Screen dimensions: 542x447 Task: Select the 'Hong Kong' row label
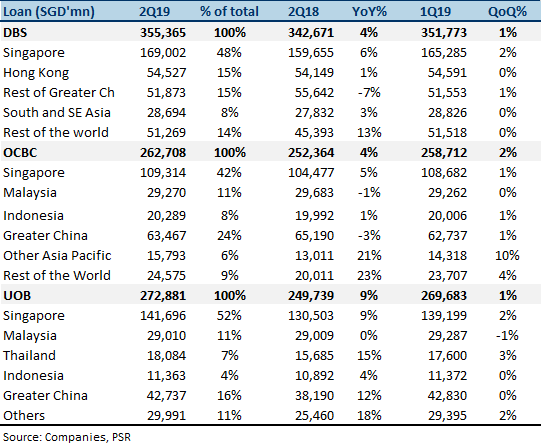pos(36,73)
